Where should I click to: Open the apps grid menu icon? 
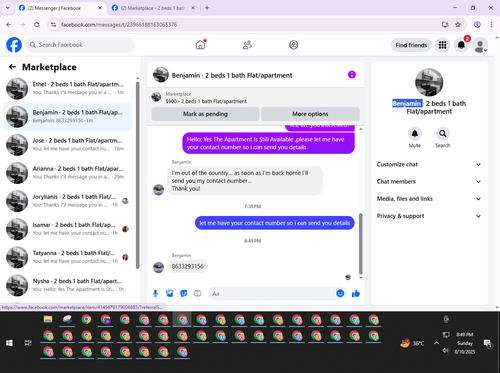click(x=442, y=45)
